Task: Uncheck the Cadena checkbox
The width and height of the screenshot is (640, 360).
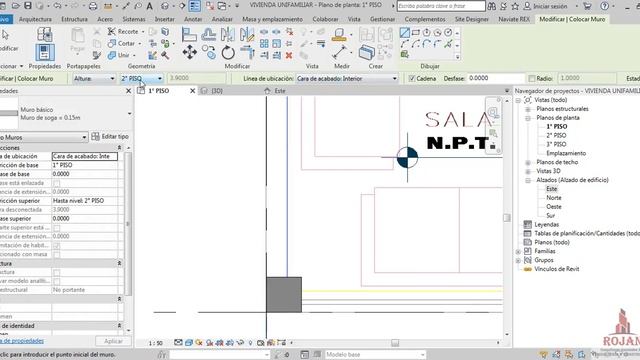Action: pos(412,78)
